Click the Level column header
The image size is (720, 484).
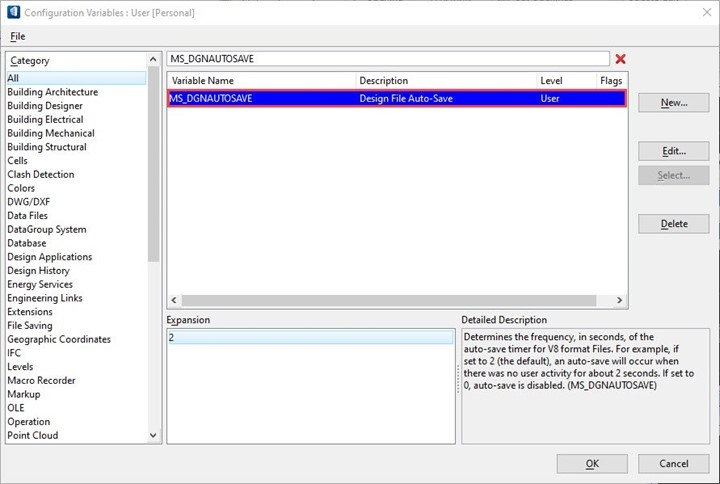(x=566, y=80)
